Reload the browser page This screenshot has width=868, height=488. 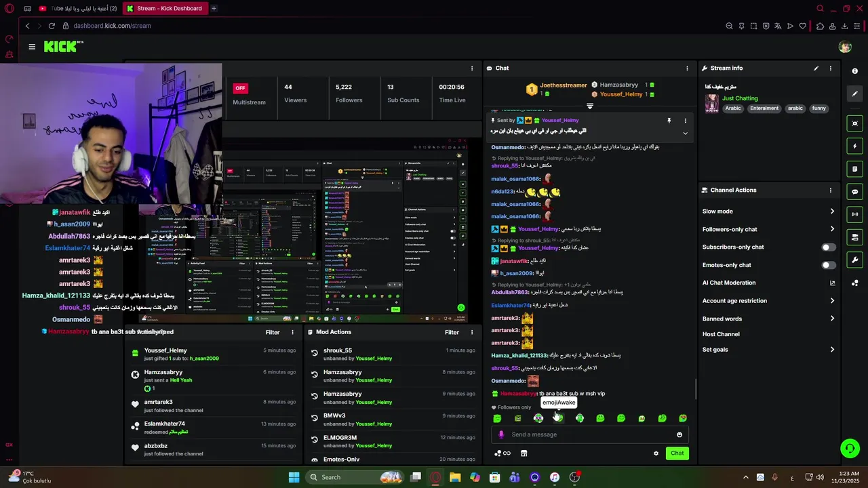pyautogui.click(x=51, y=26)
